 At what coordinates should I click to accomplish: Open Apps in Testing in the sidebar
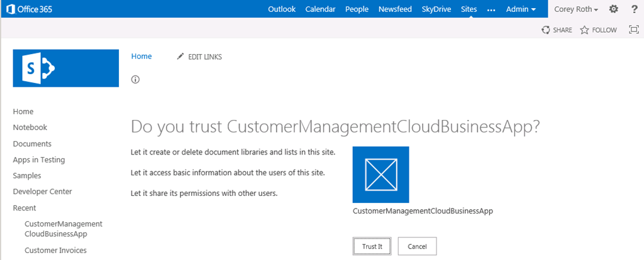pos(39,160)
